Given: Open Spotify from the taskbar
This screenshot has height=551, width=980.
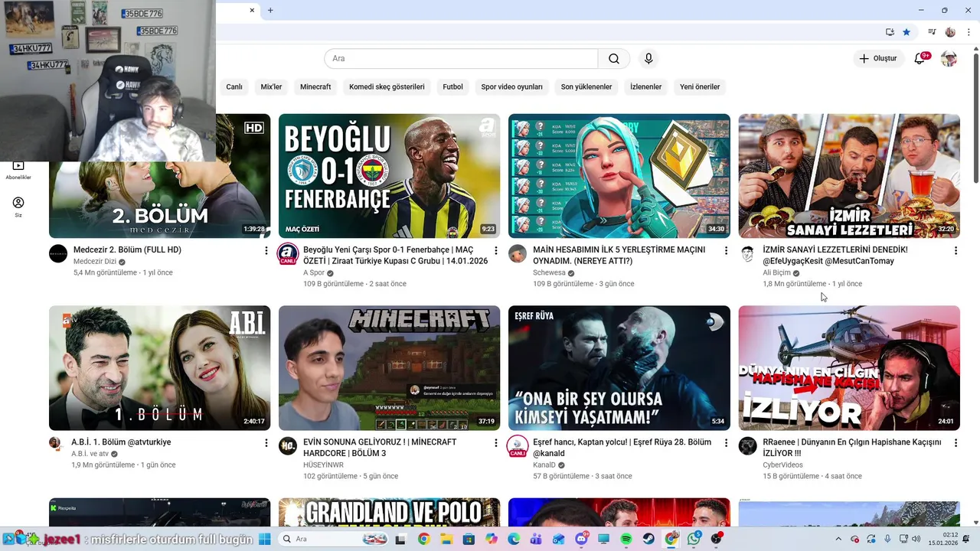Looking at the screenshot, I should [626, 539].
